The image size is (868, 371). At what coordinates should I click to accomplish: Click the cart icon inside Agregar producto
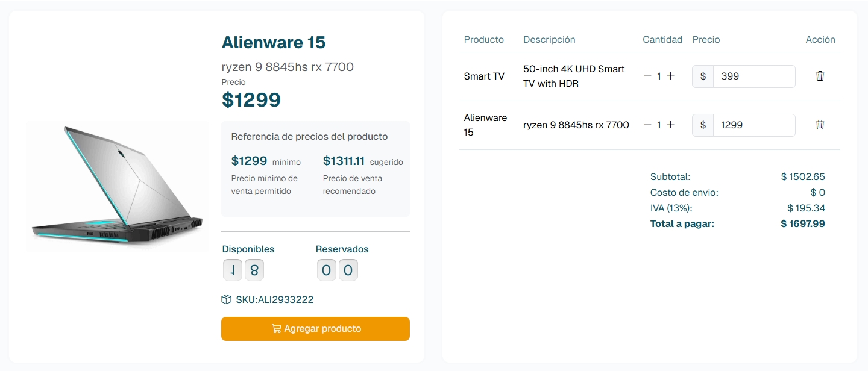tap(277, 328)
